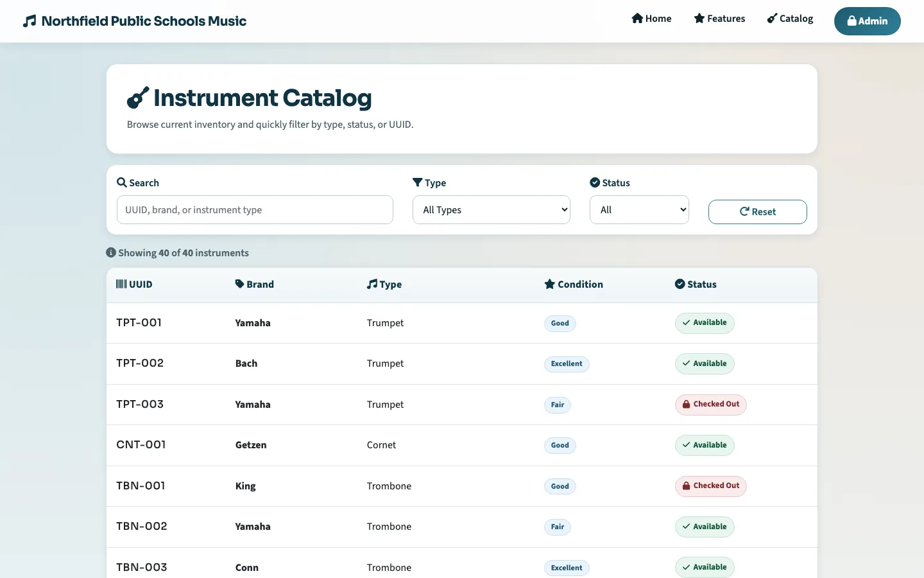
Task: Select the TPT-002 UUID cell
Action: [140, 363]
